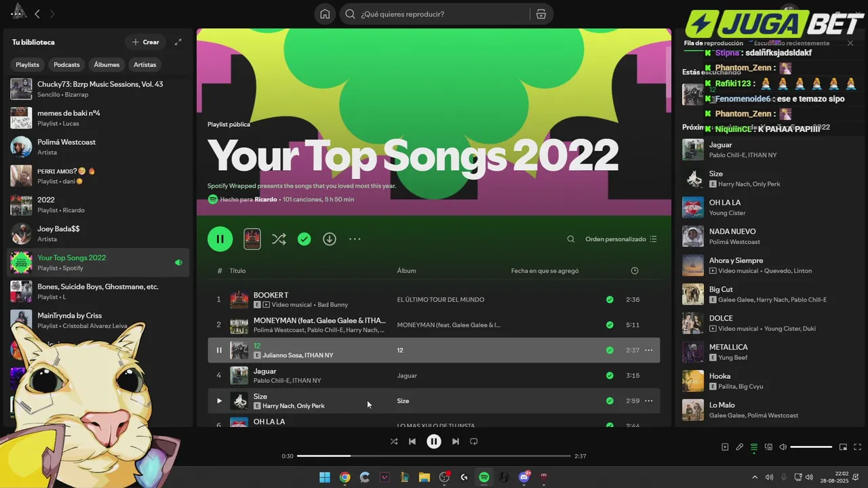Toggle saved checkmark on BOOKER T row
Image resolution: width=868 pixels, height=488 pixels.
[x=610, y=300]
